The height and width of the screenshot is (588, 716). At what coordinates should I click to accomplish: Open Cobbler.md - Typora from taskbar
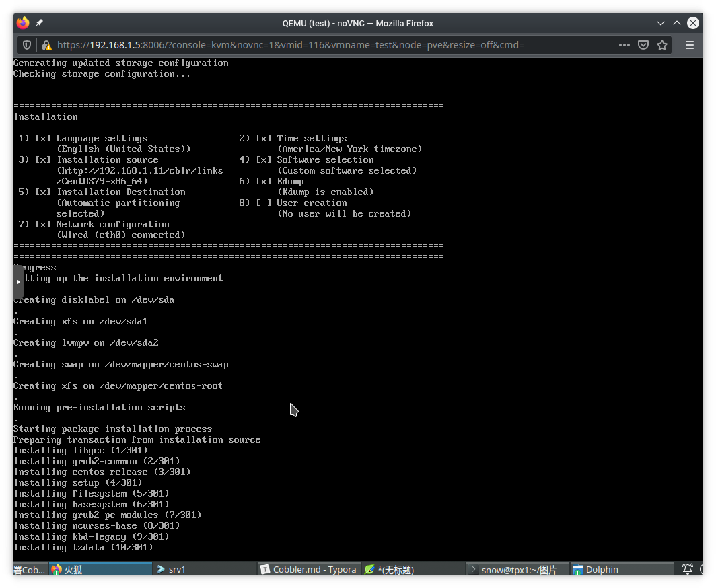309,569
